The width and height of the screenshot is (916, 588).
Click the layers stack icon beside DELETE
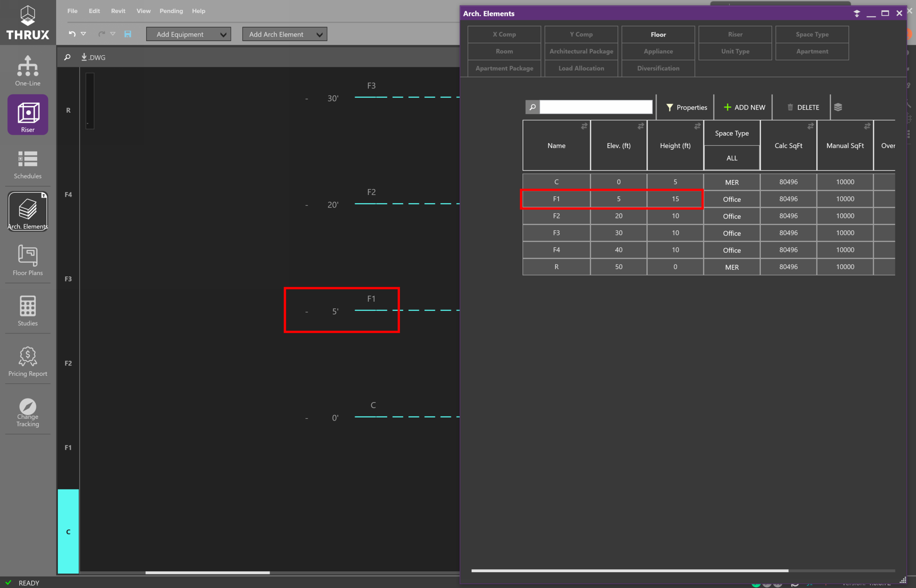pyautogui.click(x=838, y=107)
